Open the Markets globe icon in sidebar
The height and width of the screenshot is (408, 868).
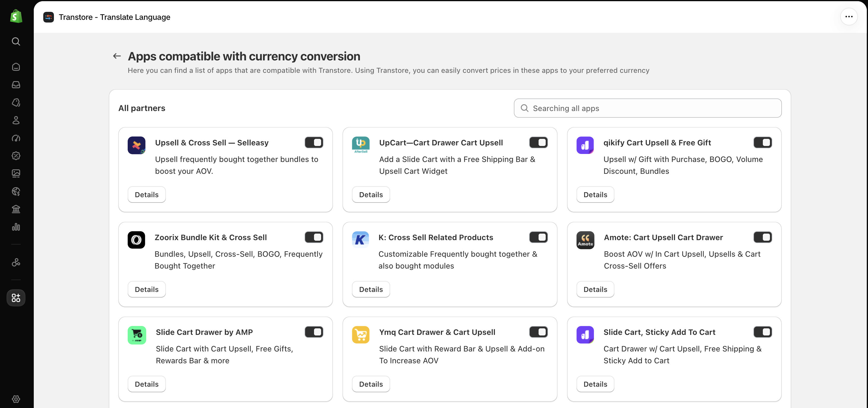click(16, 191)
